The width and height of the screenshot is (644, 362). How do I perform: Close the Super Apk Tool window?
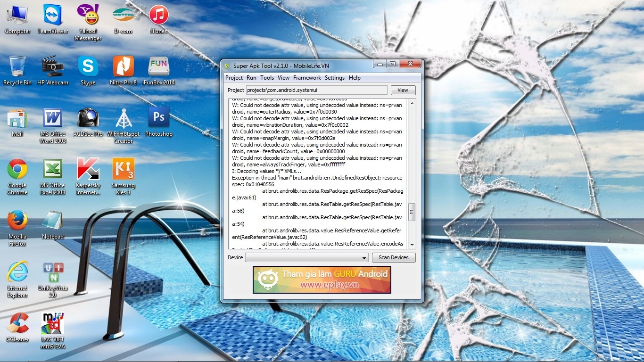click(x=410, y=64)
